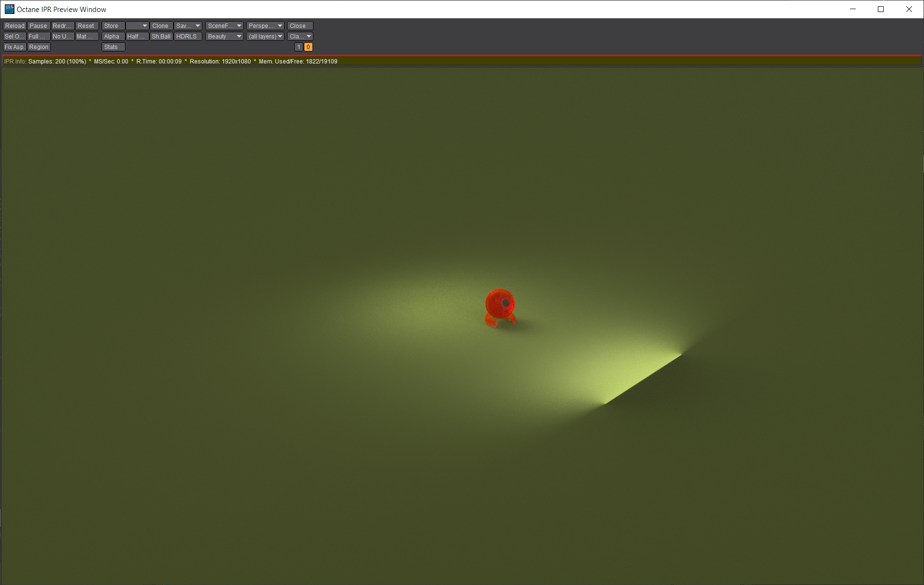
Task: Select the orange 0 buffer button
Action: click(x=308, y=47)
